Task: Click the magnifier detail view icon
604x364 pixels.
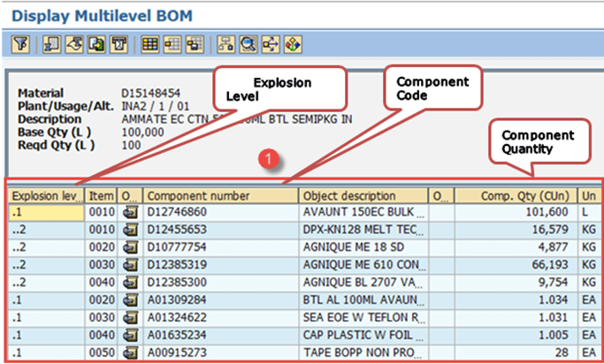Action: click(249, 43)
